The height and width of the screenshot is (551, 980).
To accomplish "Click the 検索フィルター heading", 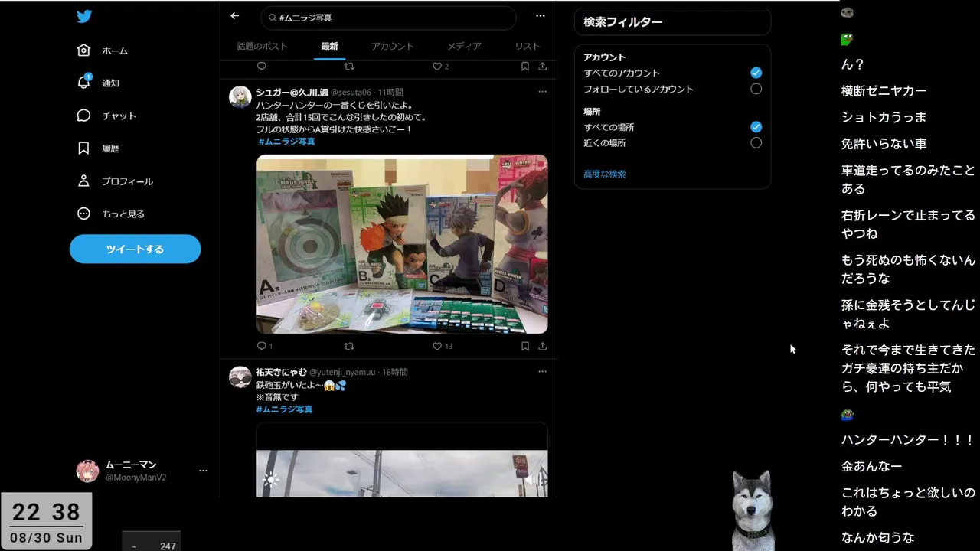I will [x=622, y=22].
